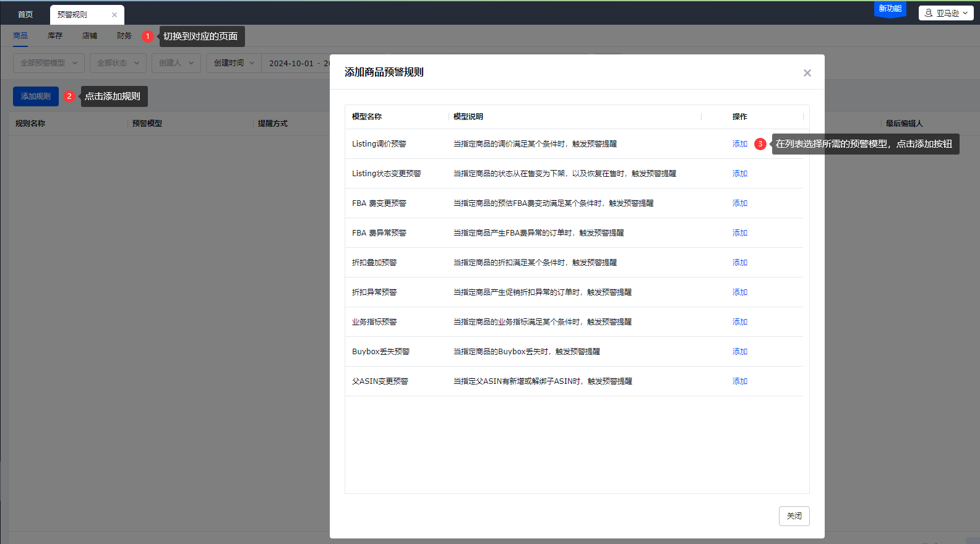The width and height of the screenshot is (980, 544).
Task: Open the 全部状态 dropdown
Action: coord(118,63)
